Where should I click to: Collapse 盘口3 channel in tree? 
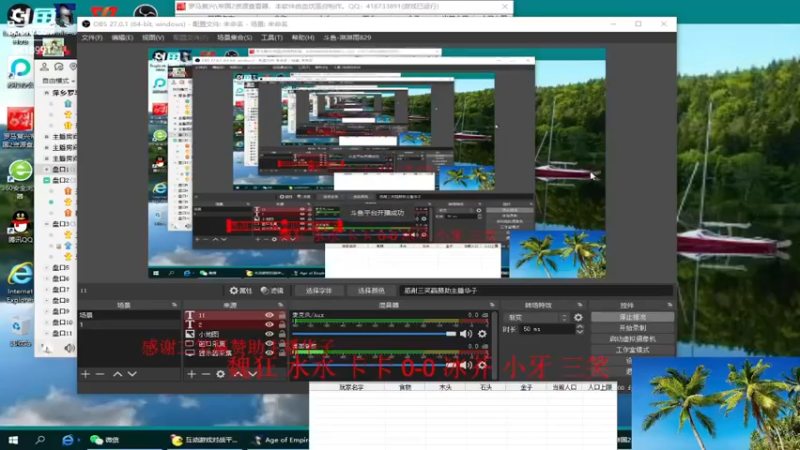46,223
